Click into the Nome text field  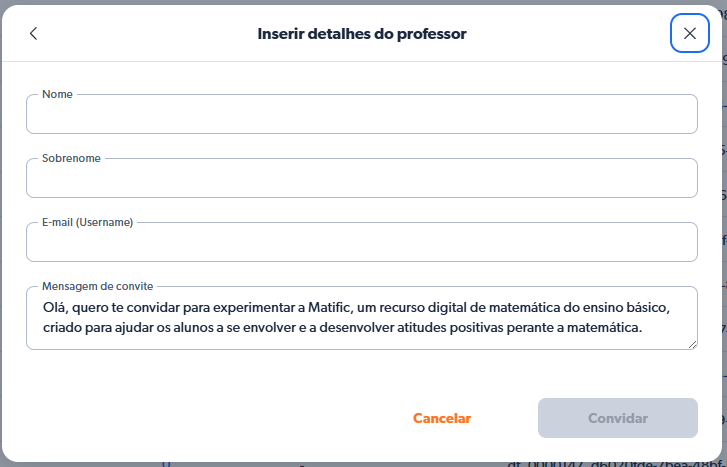[361, 115]
